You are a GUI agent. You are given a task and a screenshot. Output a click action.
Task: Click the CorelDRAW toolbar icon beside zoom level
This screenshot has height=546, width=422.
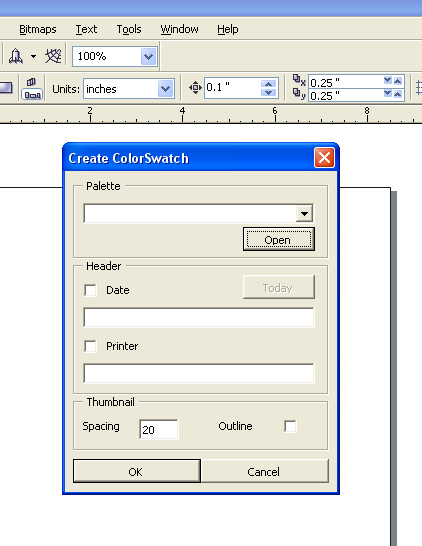(53, 56)
